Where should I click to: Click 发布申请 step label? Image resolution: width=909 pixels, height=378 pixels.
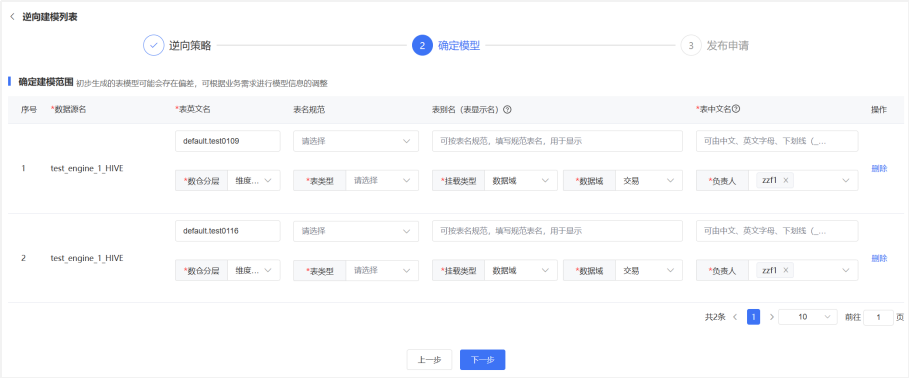pos(728,46)
